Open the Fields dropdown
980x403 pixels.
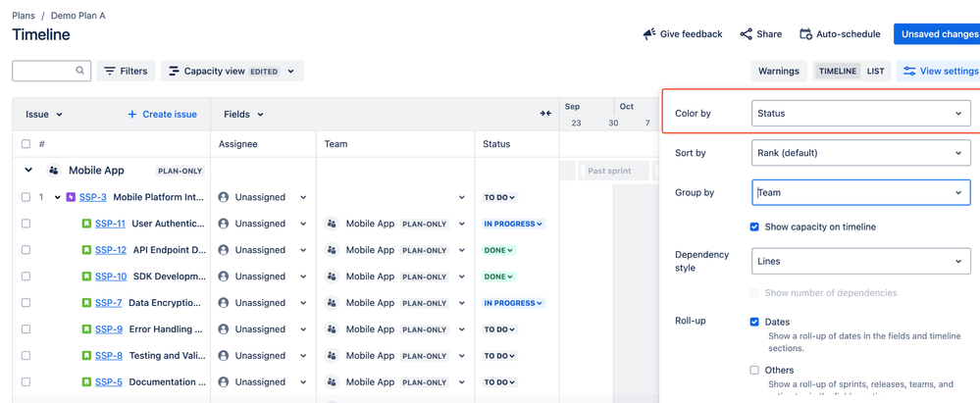(243, 115)
